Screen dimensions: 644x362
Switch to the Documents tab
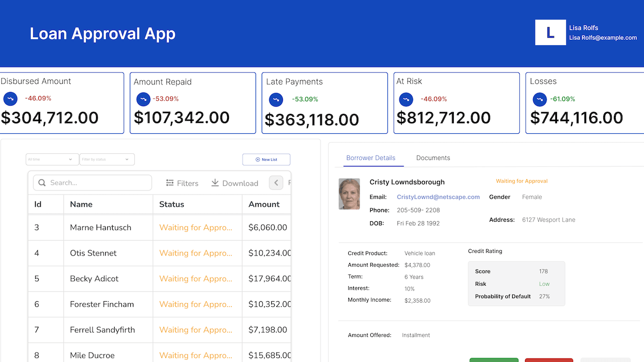pyautogui.click(x=433, y=158)
